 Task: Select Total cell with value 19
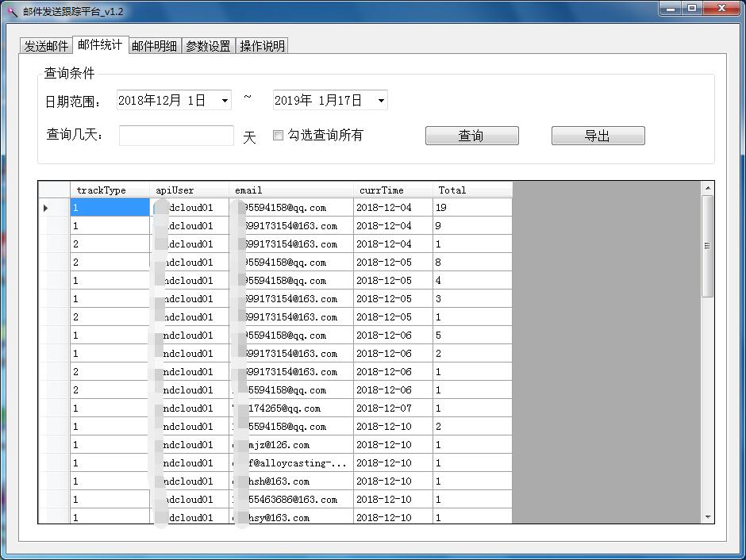pos(472,208)
